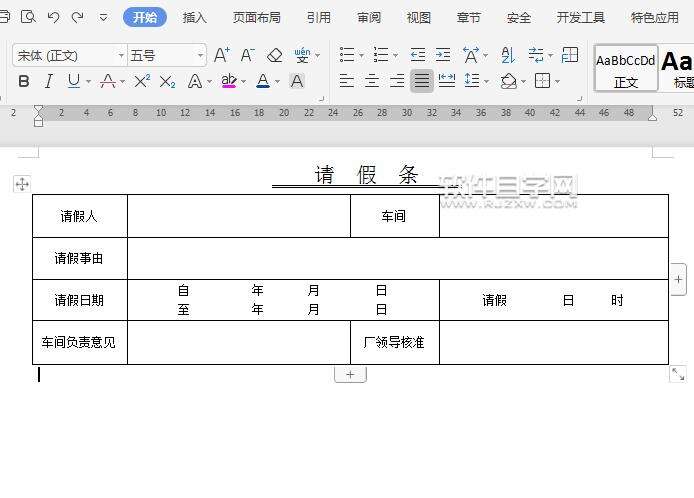Apply bulleted list
Screen dimensions: 694x498
pyautogui.click(x=347, y=55)
